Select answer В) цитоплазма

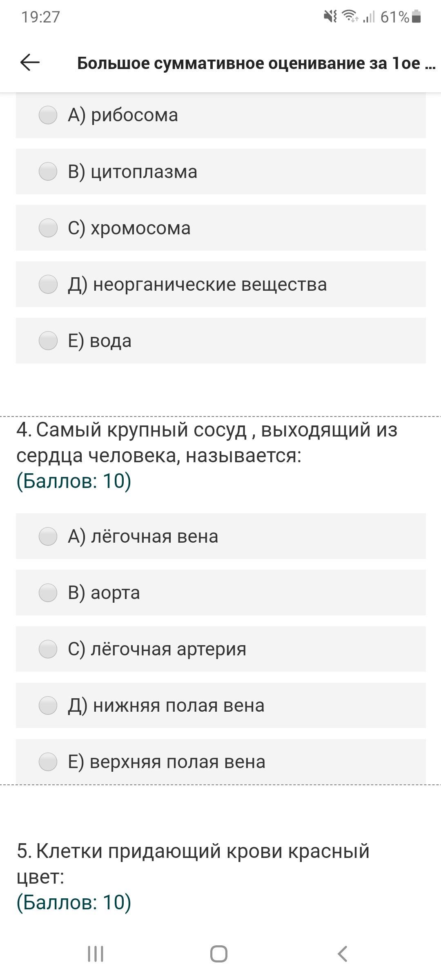(x=48, y=171)
